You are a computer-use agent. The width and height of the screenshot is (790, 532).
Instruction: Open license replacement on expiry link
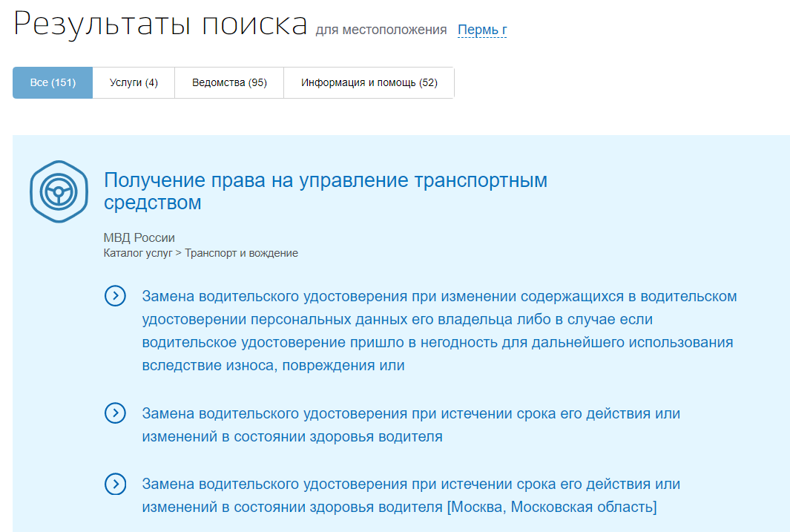tap(411, 424)
